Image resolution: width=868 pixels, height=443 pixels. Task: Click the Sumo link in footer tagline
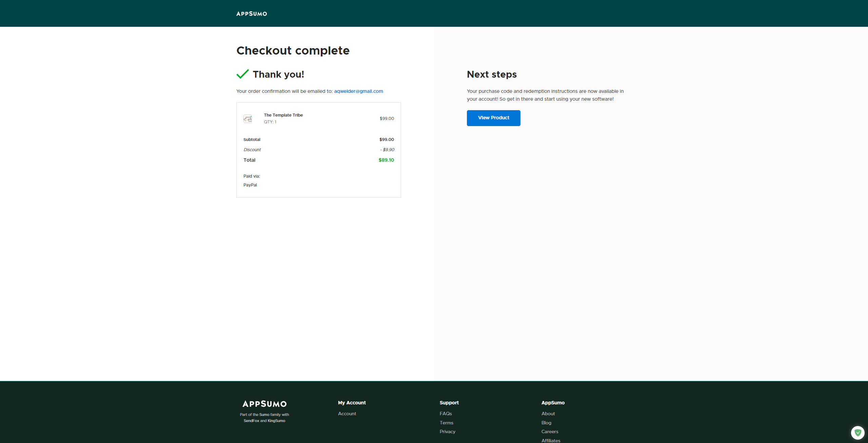264,415
